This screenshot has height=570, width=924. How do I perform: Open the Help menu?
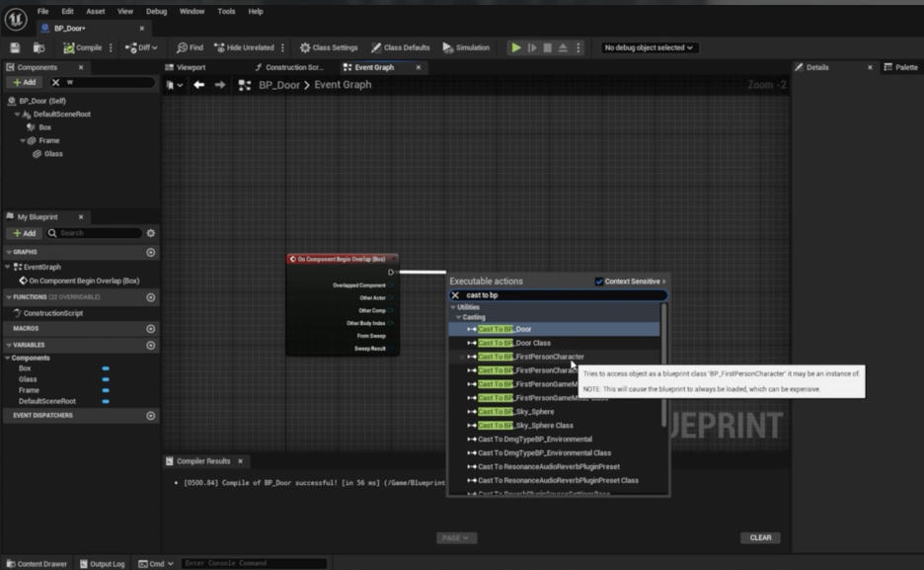pyautogui.click(x=255, y=11)
